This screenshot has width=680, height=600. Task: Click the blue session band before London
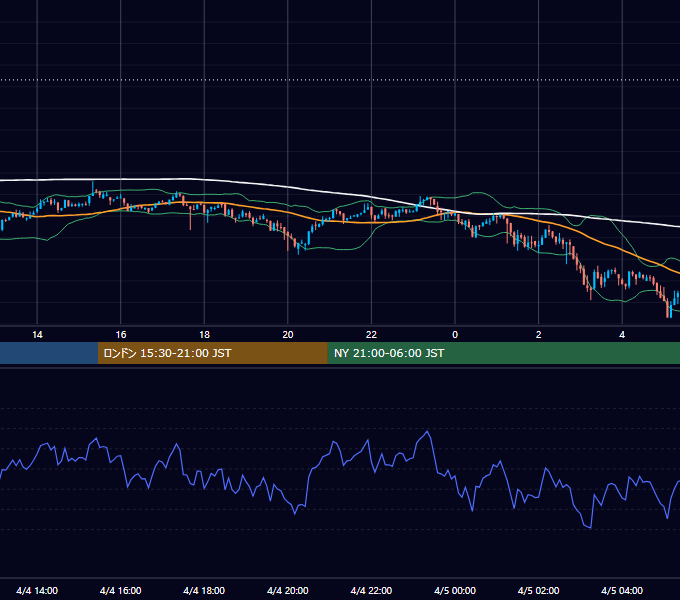tap(49, 353)
